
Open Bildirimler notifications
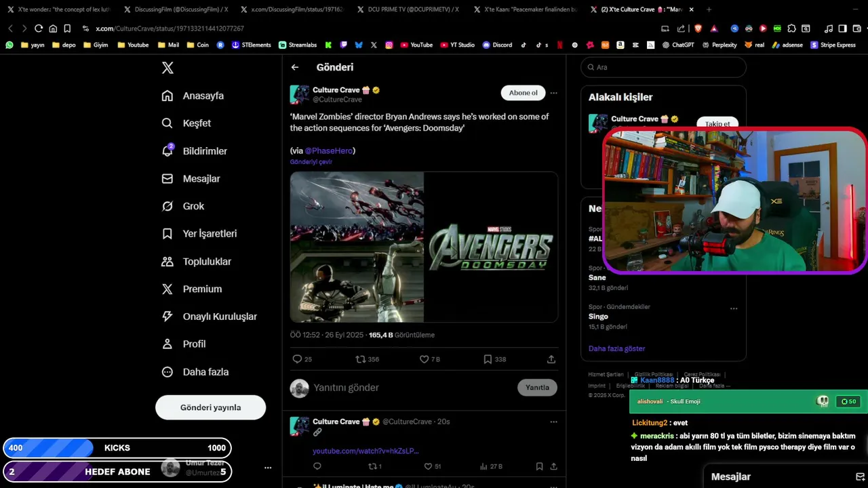[194, 151]
